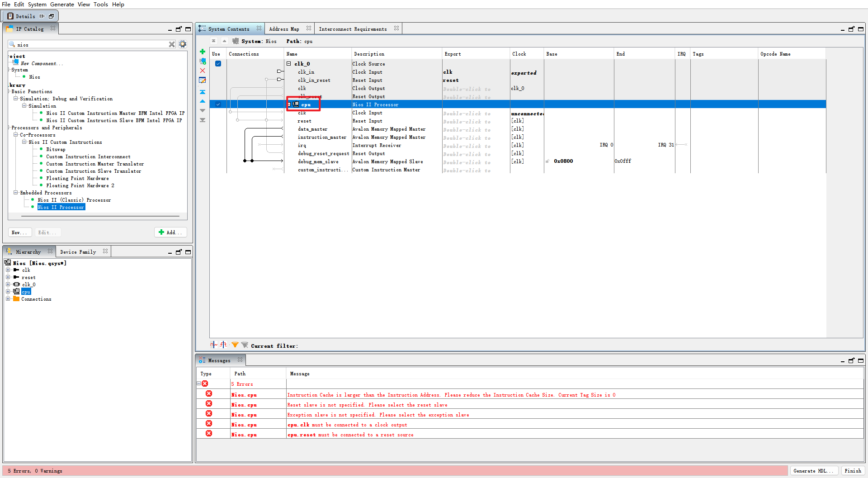
Task: Select 'cpu.clk must be connected' error message
Action: [347, 425]
